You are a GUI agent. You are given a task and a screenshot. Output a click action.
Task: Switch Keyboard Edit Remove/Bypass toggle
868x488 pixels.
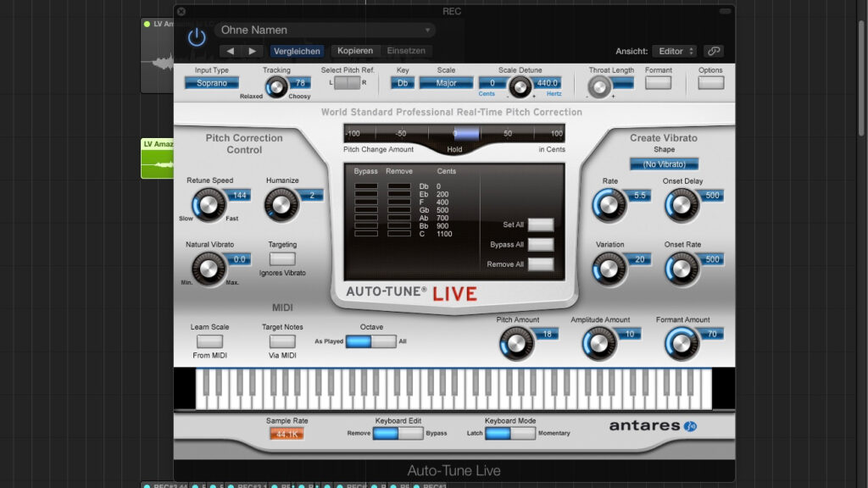point(398,433)
